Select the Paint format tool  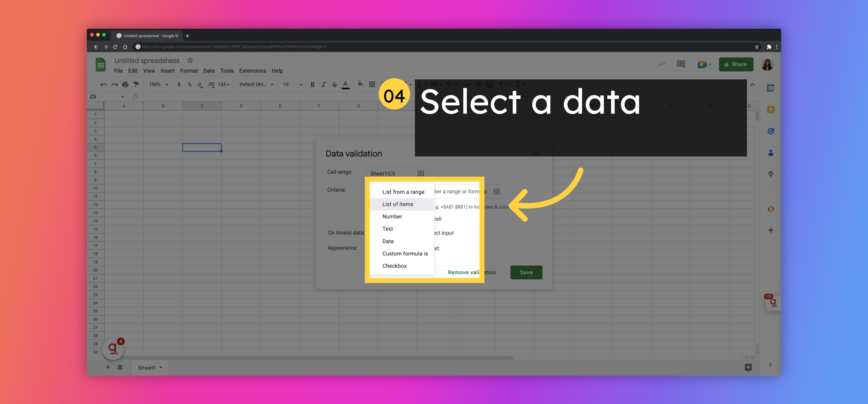(x=136, y=85)
